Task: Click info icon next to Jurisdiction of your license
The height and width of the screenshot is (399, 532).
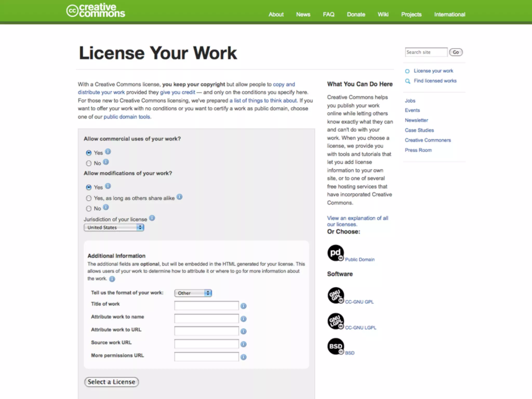Action: (152, 218)
